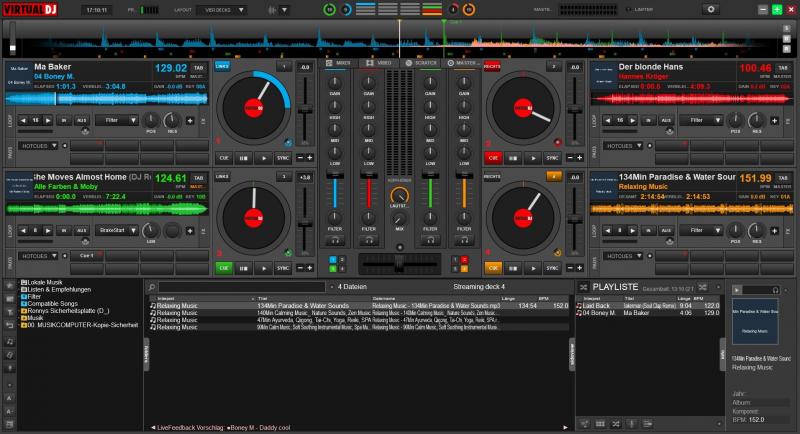Toggle the RECHTS deck assign on deck 4

[492, 176]
